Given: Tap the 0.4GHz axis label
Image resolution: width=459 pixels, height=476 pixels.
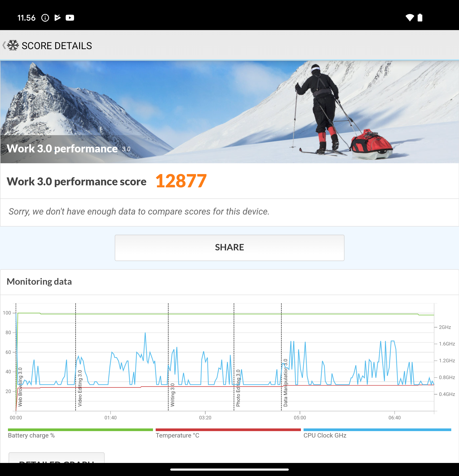Looking at the screenshot, I should [x=447, y=394].
